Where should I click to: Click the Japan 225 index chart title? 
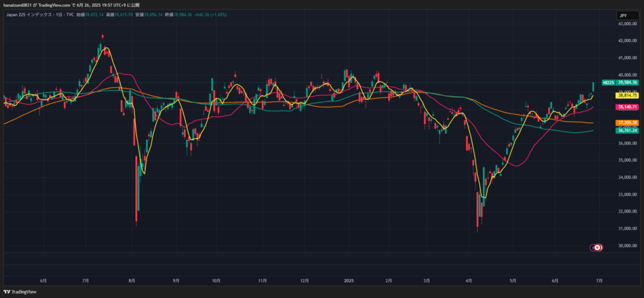point(41,15)
